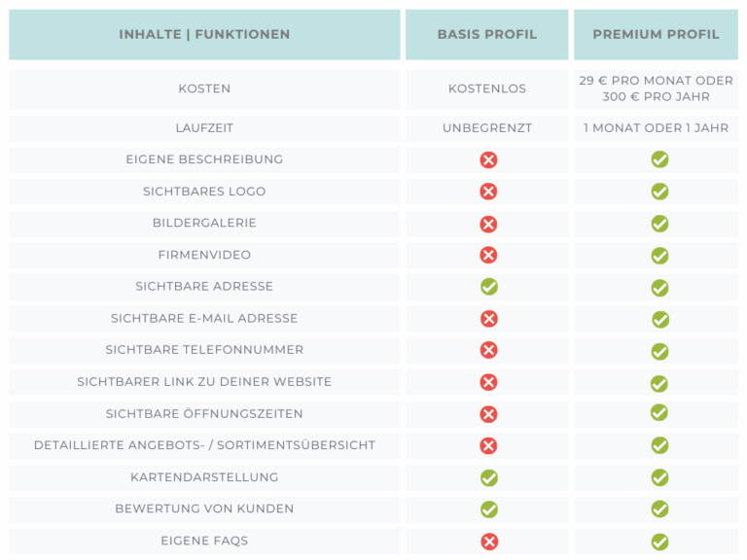The width and height of the screenshot is (747, 560).
Task: Click the red X for Sichtbarer Link Website
Action: click(488, 382)
